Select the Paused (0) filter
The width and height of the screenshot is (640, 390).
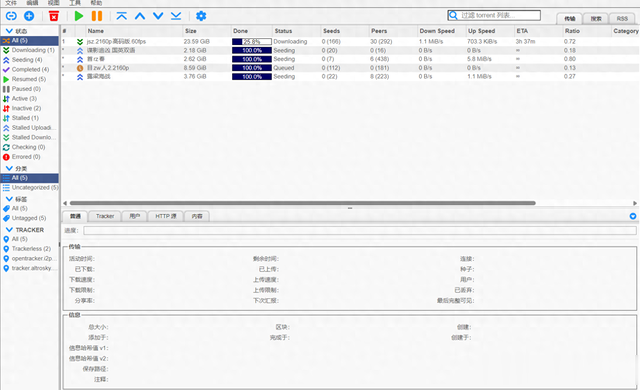coord(30,89)
